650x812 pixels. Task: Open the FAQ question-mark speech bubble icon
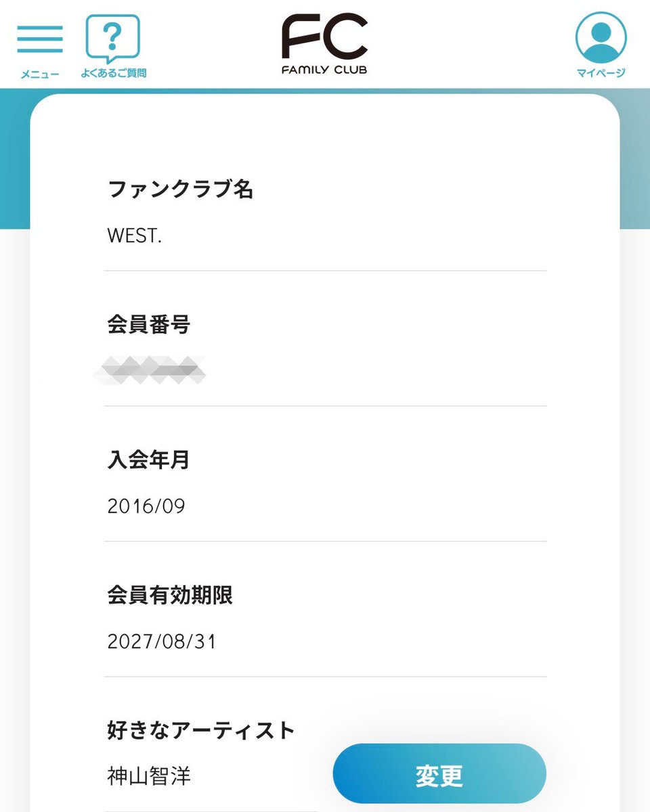(x=113, y=39)
